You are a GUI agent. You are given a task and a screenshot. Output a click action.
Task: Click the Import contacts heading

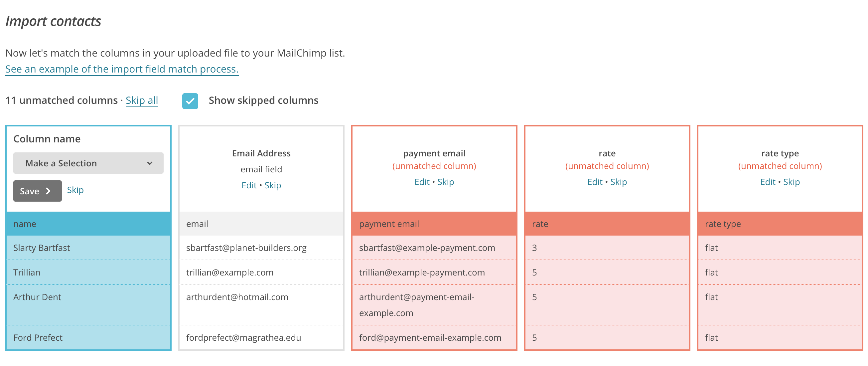coord(54,21)
